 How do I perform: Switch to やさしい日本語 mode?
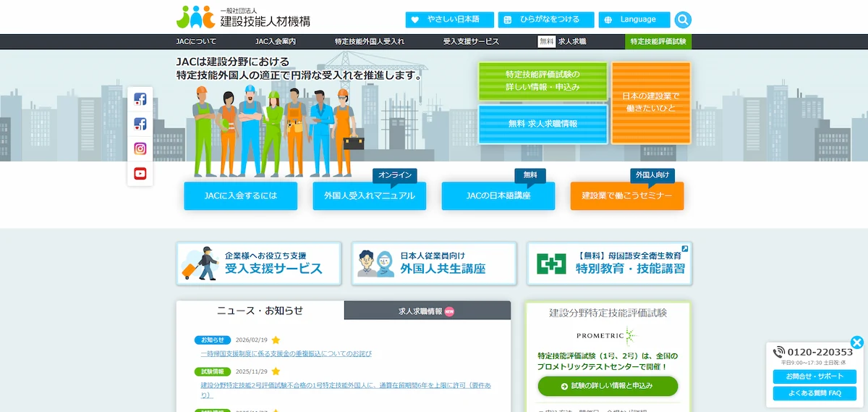click(450, 20)
